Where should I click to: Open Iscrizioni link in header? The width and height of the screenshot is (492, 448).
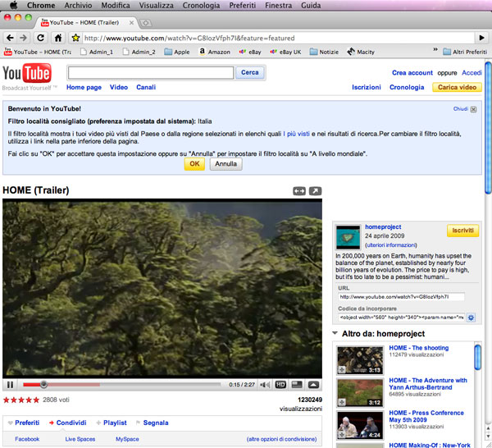pos(367,87)
